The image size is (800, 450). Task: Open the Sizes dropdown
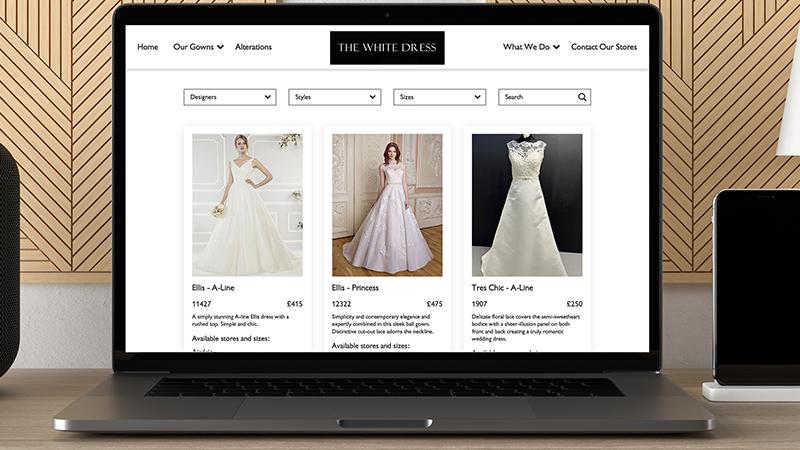tap(439, 97)
